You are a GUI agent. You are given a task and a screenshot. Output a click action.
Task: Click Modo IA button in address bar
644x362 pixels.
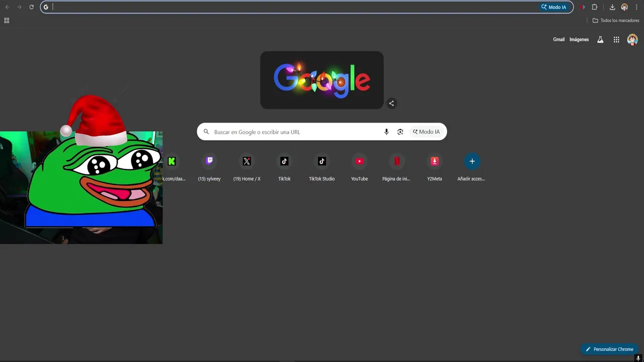click(x=554, y=7)
